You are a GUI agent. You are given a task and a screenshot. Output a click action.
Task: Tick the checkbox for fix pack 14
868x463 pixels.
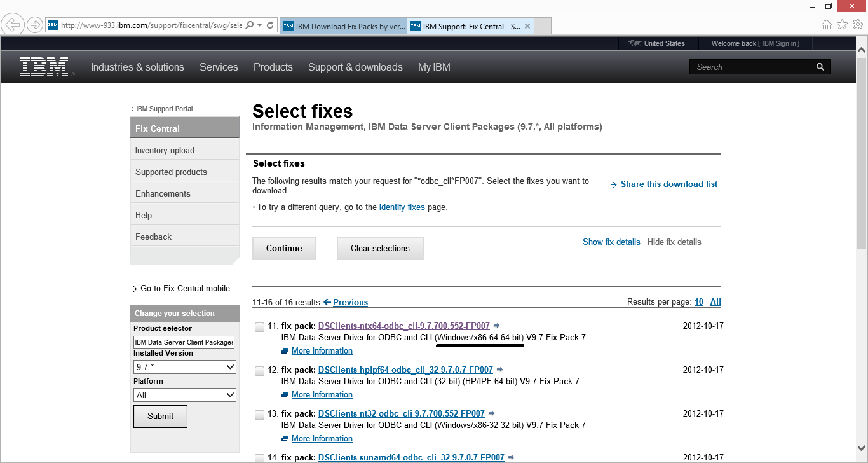point(259,458)
